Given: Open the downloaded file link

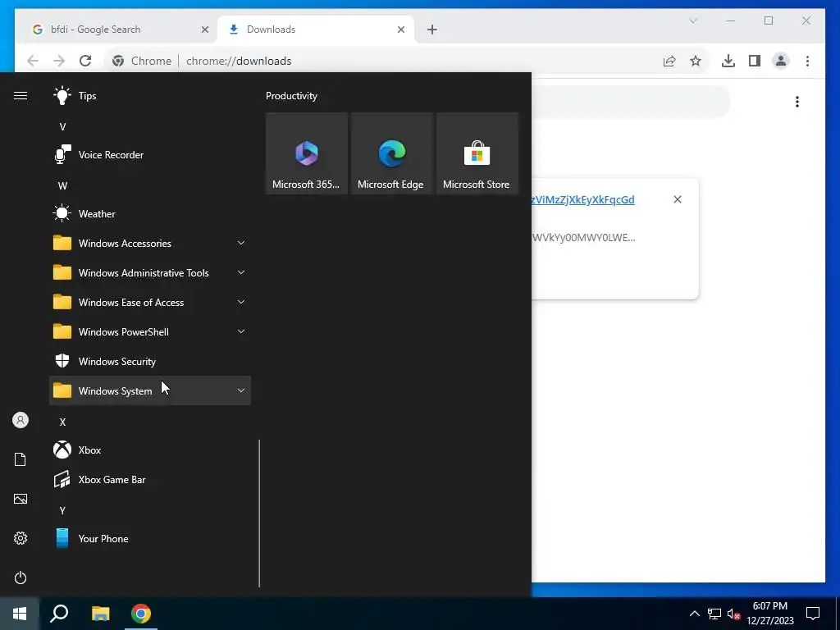Looking at the screenshot, I should [583, 200].
